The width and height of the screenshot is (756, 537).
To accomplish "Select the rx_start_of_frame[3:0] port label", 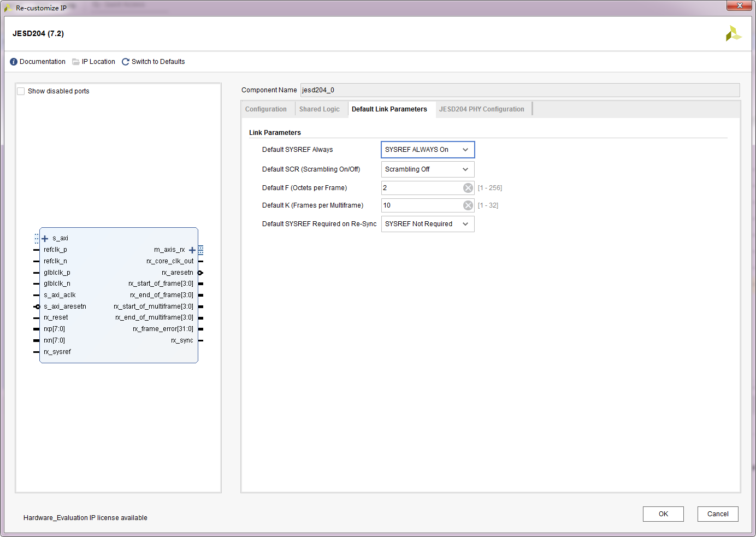I will 161,284.
